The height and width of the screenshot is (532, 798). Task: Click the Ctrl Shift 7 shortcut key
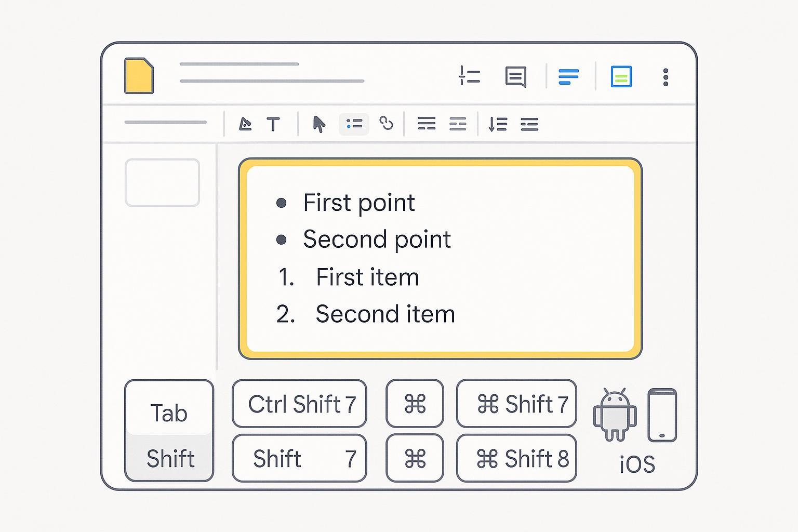(x=299, y=404)
